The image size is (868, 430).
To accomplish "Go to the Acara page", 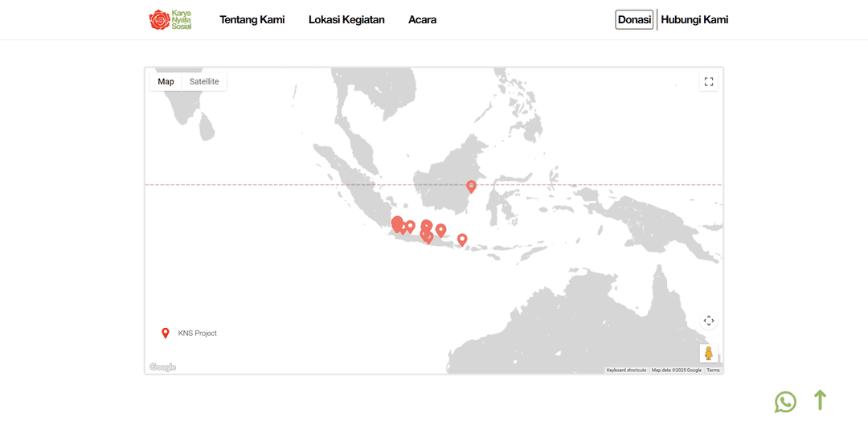I will [422, 20].
